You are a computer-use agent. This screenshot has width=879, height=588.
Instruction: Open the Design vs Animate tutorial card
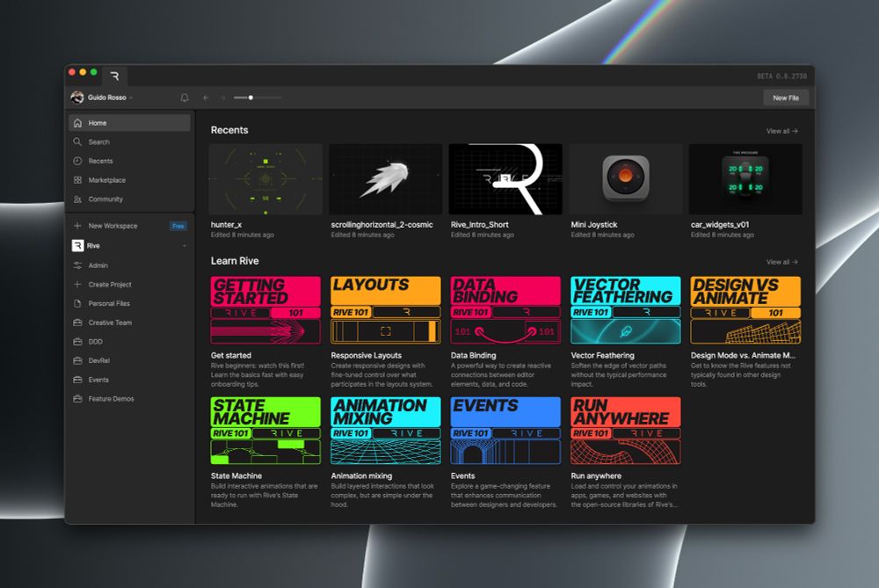(x=745, y=310)
